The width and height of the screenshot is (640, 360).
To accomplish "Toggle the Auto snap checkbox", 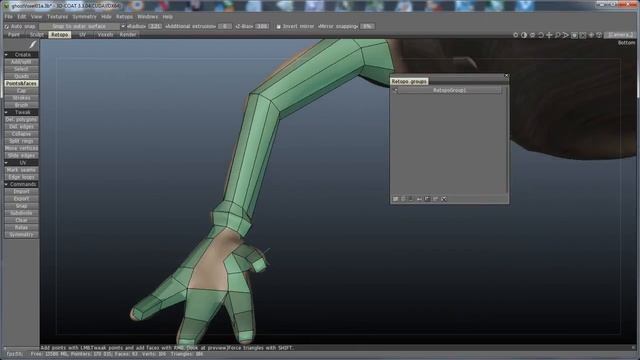I will coord(6,27).
